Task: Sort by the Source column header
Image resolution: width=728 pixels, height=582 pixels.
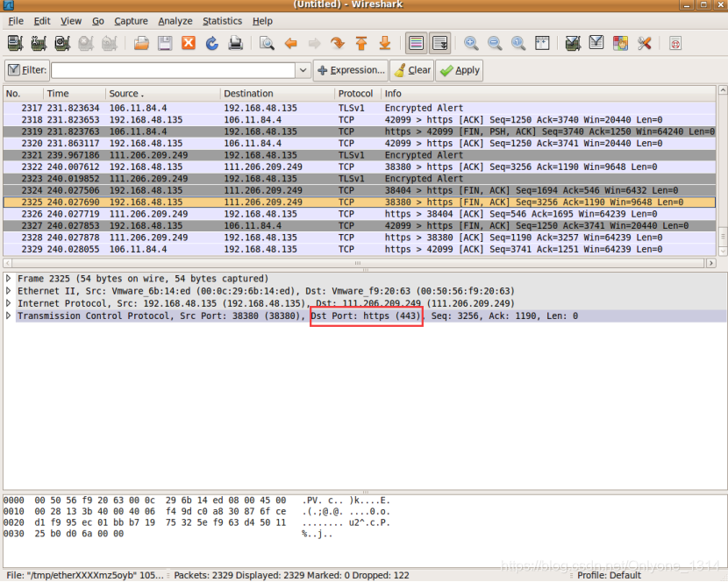Action: [162, 93]
